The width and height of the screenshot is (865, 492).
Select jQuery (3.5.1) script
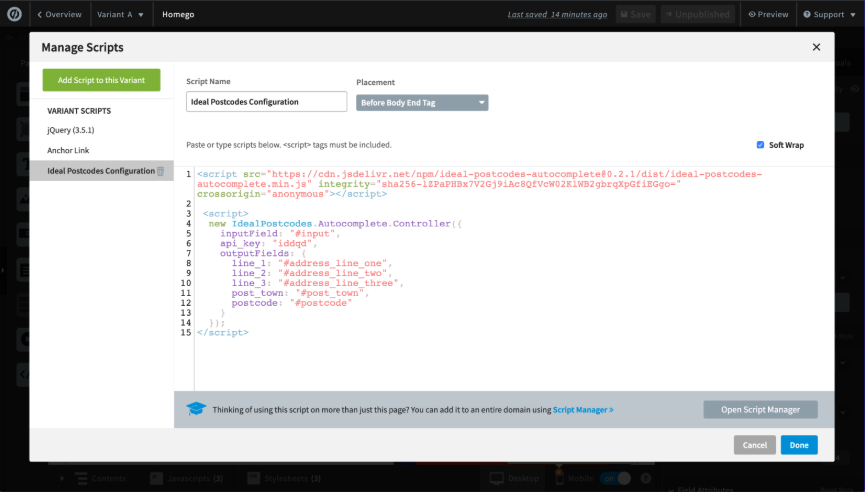71,130
